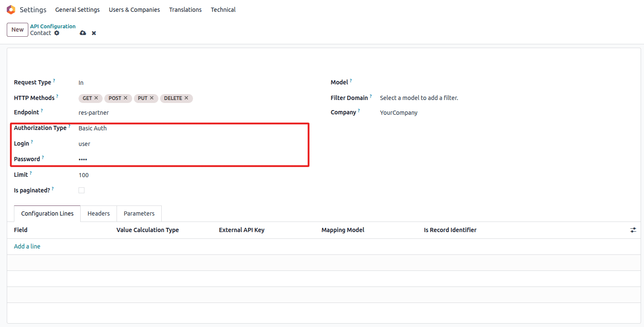Discard changes with the X icon
Image resolution: width=644 pixels, height=327 pixels.
tap(94, 33)
